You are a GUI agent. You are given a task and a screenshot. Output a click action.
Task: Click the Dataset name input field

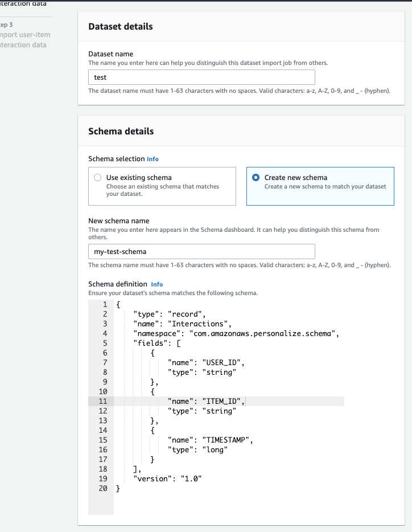201,77
